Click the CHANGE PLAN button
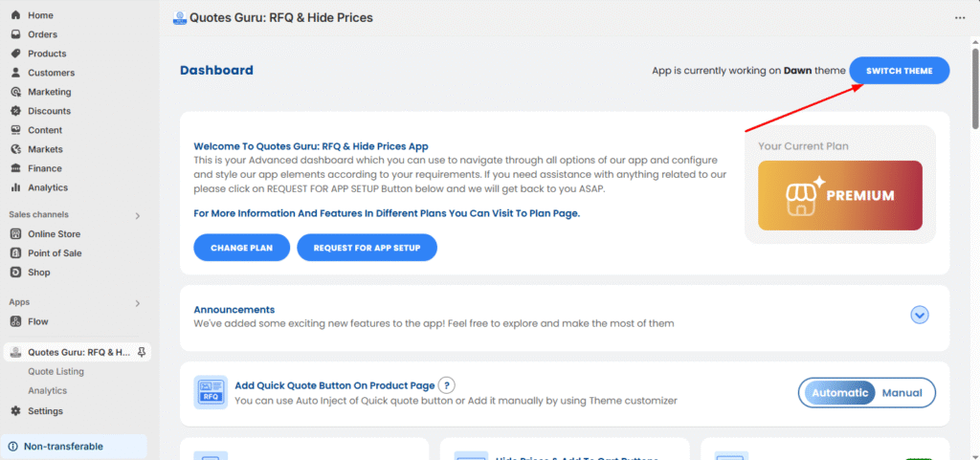The image size is (980, 460). (242, 248)
